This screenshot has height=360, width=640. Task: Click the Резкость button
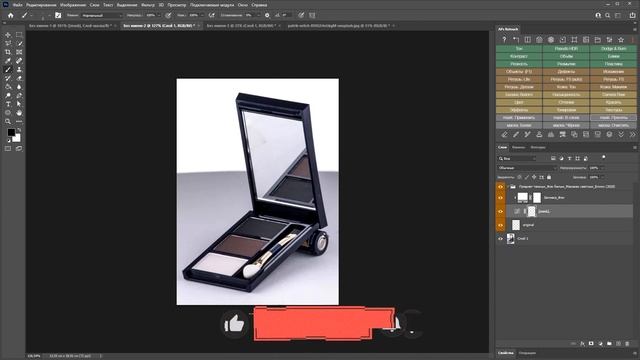click(x=519, y=64)
